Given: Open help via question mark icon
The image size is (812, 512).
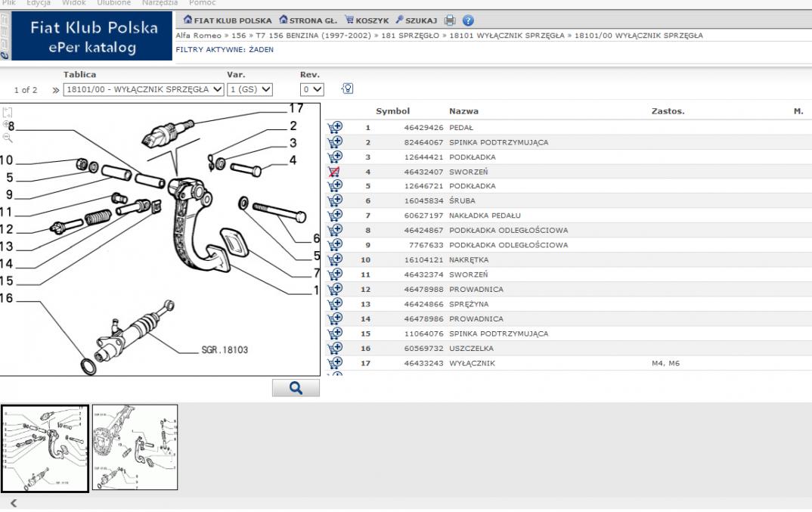Looking at the screenshot, I should click(x=468, y=20).
